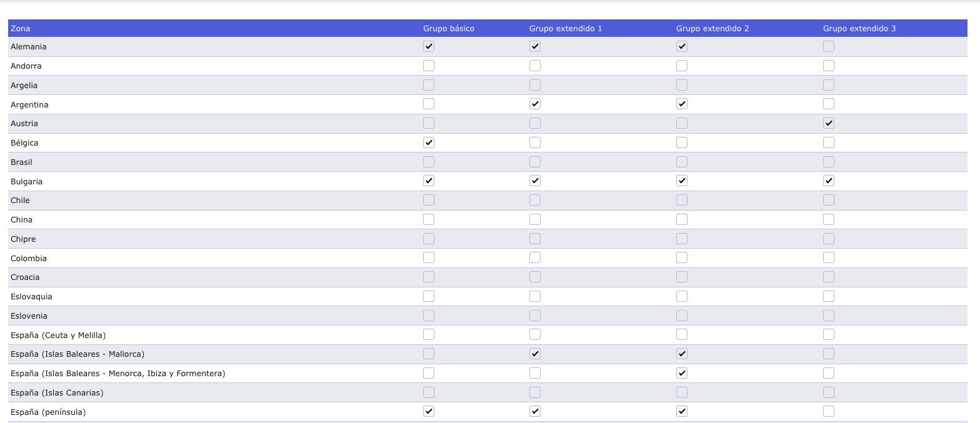Enable Eslovaquia Grupo extendido 2 checkbox
The width and height of the screenshot is (980, 423).
[x=682, y=296]
